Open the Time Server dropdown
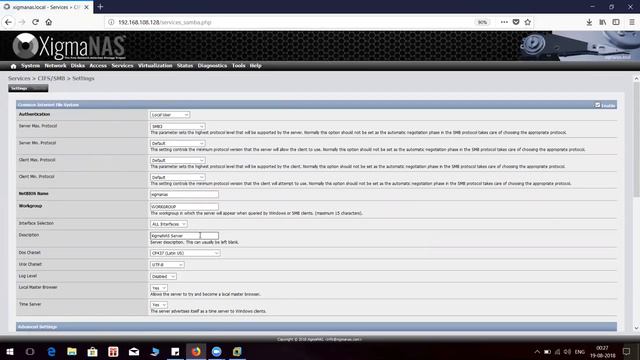The height and width of the screenshot is (360, 640). [159, 305]
